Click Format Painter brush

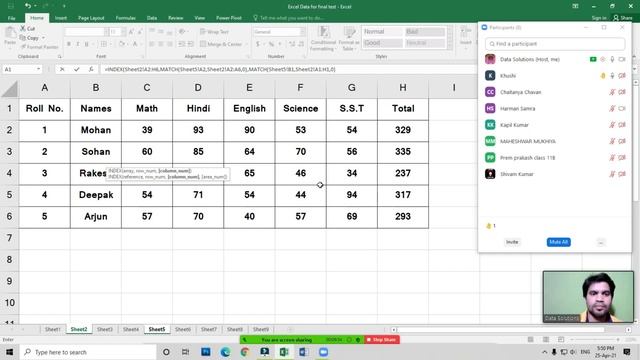tap(40, 47)
